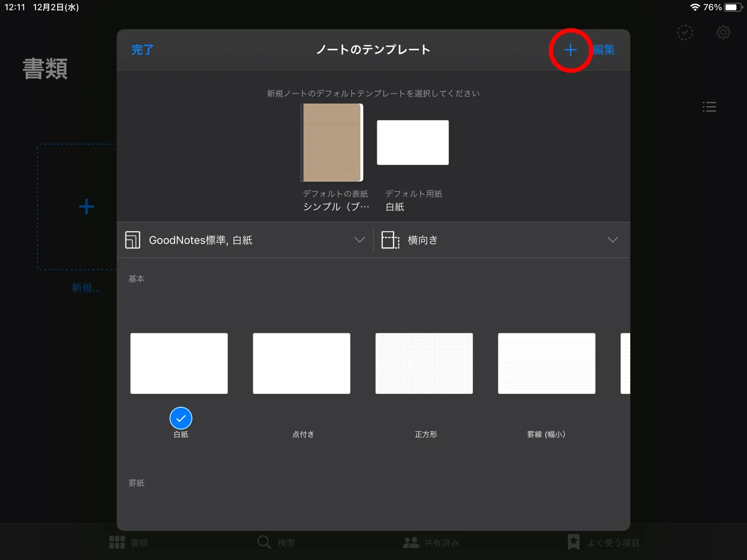Screen dimensions: 747x560
Task: Open the シンプル default cover thumbnail
Action: pyautogui.click(x=332, y=142)
